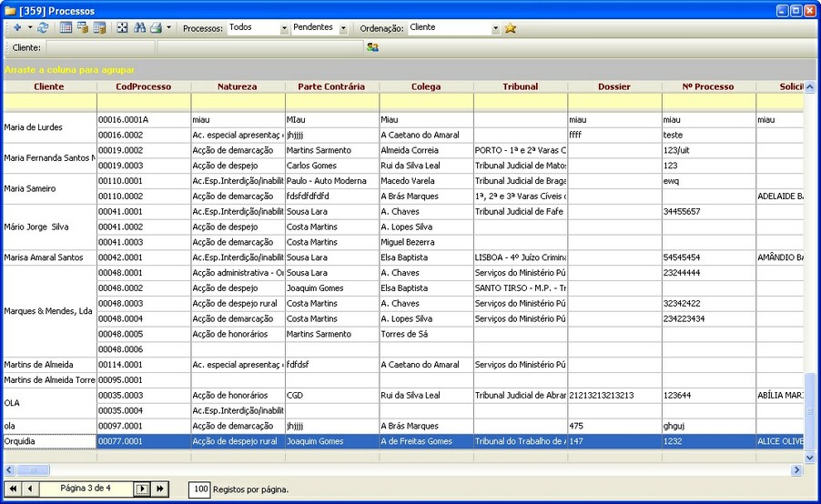
Task: Click the Cliente column header
Action: pos(49,86)
